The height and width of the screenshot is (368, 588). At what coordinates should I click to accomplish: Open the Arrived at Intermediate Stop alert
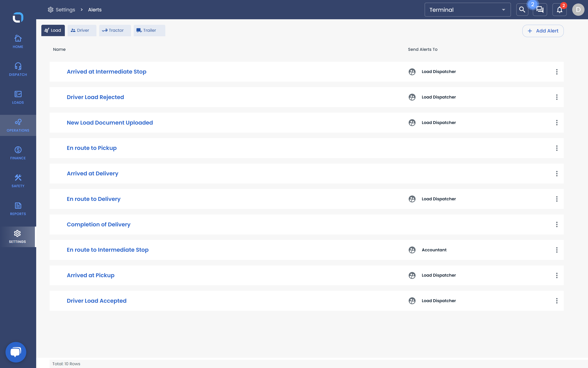pos(107,72)
